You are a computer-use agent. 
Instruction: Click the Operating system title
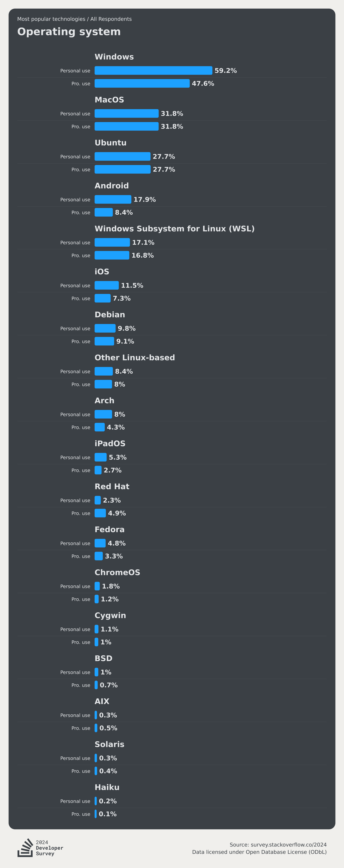click(x=69, y=32)
